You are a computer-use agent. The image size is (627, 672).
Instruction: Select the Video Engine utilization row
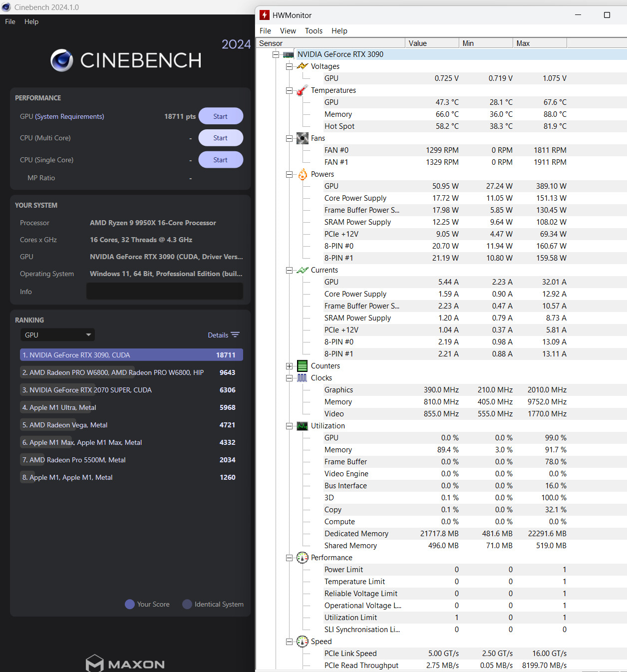[x=445, y=474]
